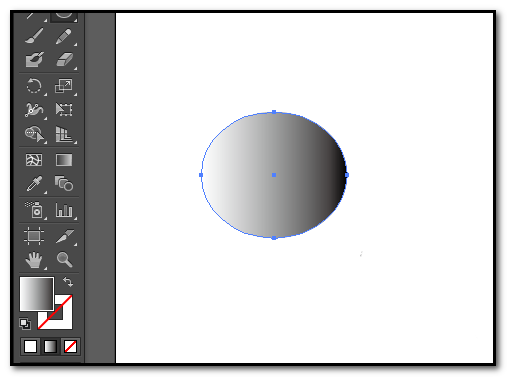Select the Paintbrush tool
The width and height of the screenshot is (507, 377).
(x=34, y=36)
